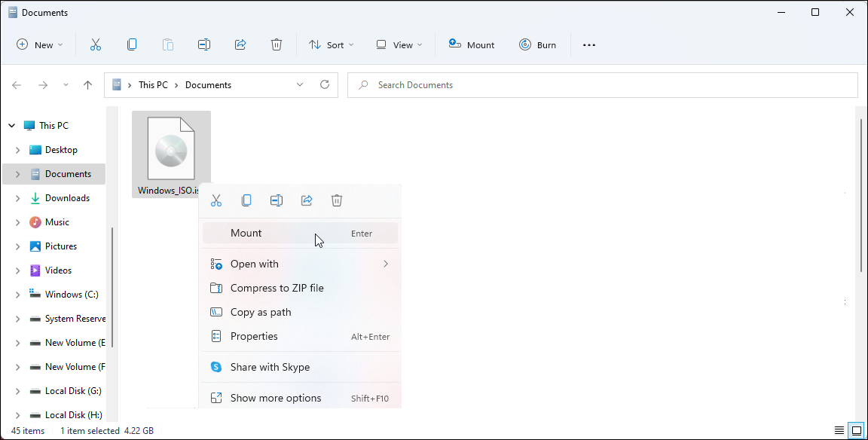
Task: Click the Cut icon in the toolbar
Action: pos(96,44)
